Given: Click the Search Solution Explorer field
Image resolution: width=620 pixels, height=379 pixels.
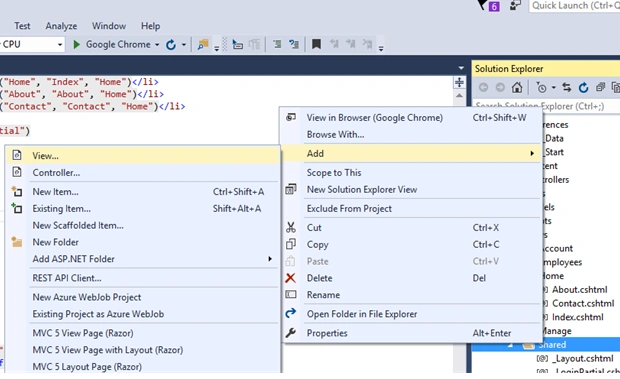Looking at the screenshot, I should [x=546, y=106].
